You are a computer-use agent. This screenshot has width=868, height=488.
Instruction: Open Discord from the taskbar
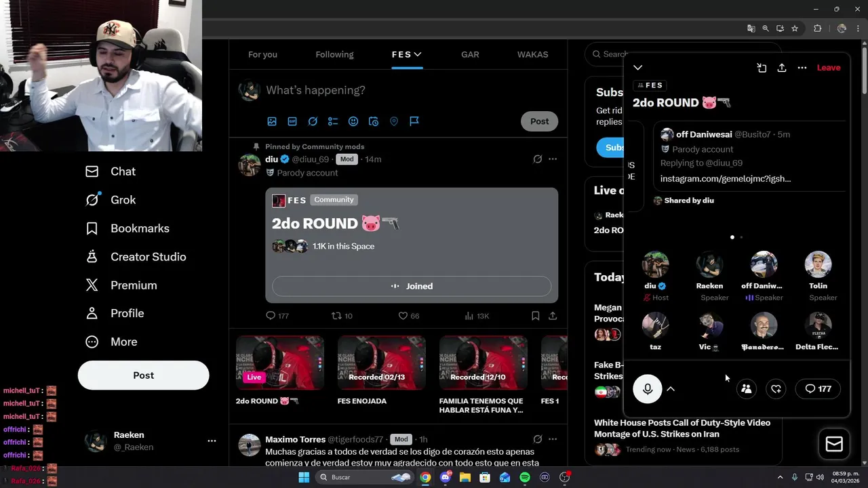click(x=446, y=477)
